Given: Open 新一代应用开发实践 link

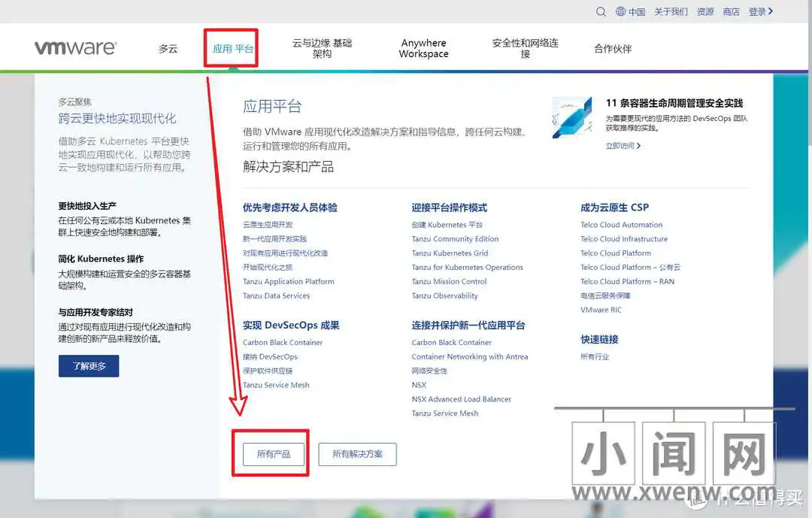Looking at the screenshot, I should tap(274, 239).
